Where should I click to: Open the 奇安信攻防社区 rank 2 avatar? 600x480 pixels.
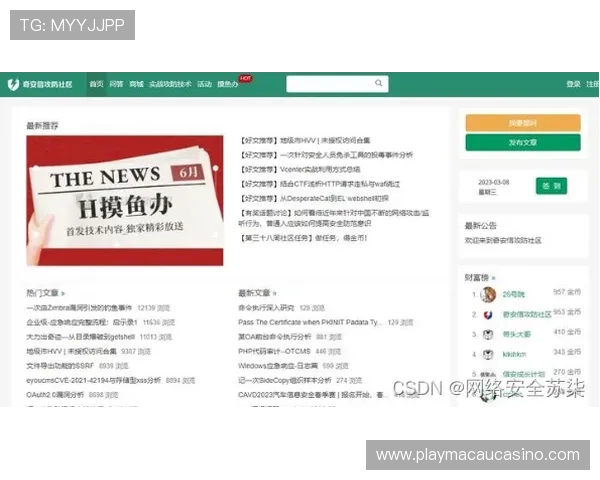[x=488, y=315]
